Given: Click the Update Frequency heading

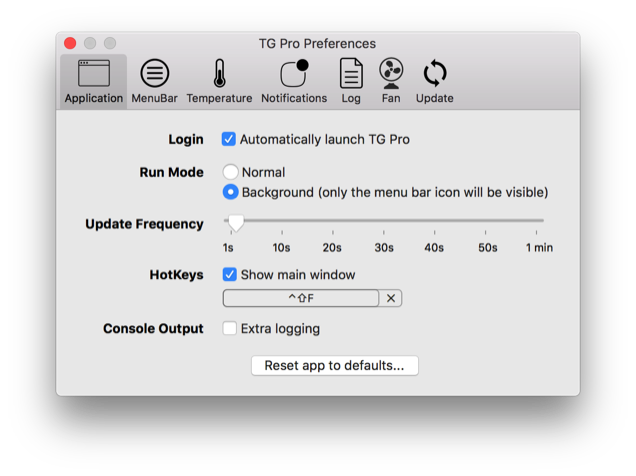Looking at the screenshot, I should pyautogui.click(x=144, y=224).
